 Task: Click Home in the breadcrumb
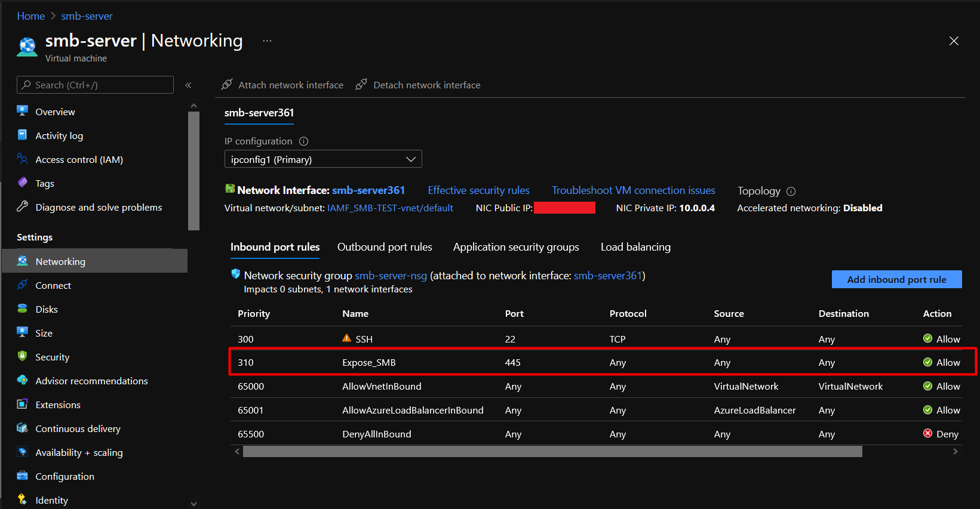click(31, 16)
